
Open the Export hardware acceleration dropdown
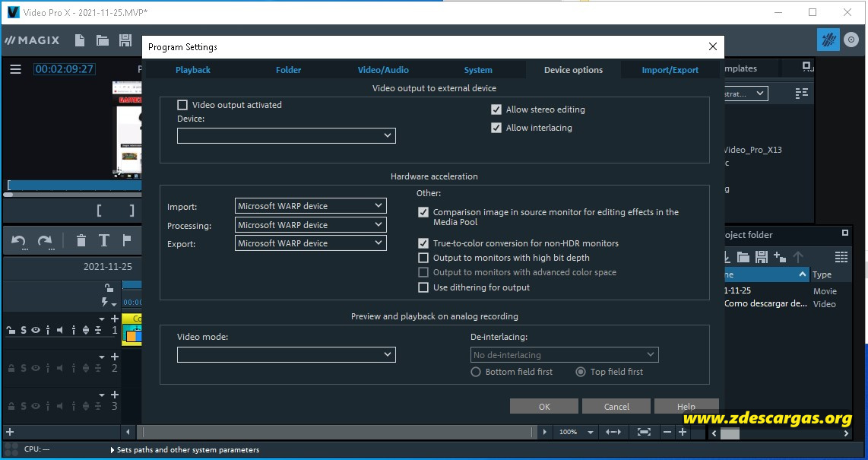311,243
